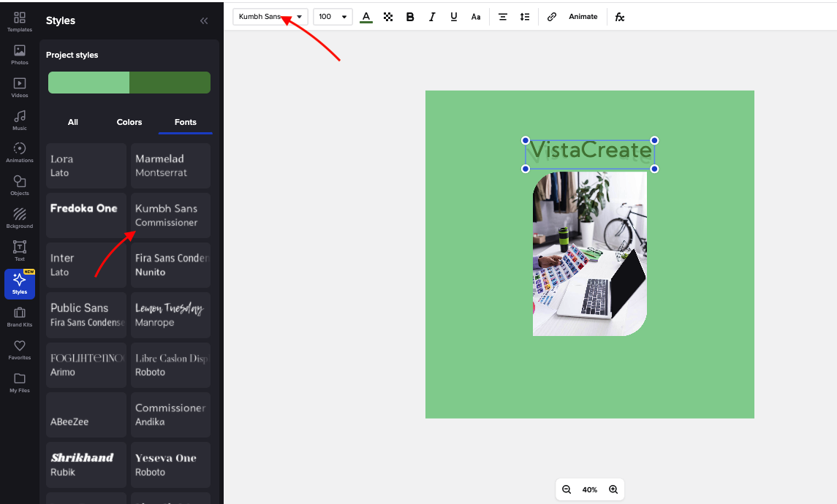Image resolution: width=837 pixels, height=504 pixels.
Task: Apply the Public Sans font pair
Action: point(86,316)
